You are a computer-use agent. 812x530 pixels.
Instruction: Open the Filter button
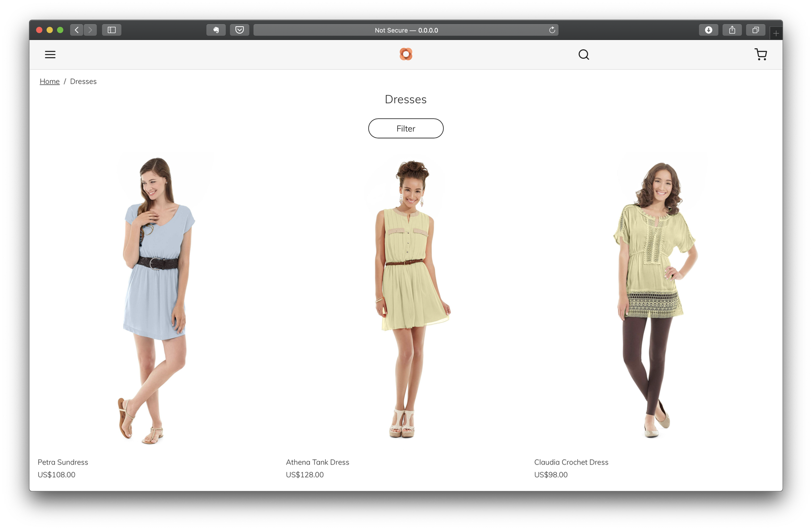[406, 129]
